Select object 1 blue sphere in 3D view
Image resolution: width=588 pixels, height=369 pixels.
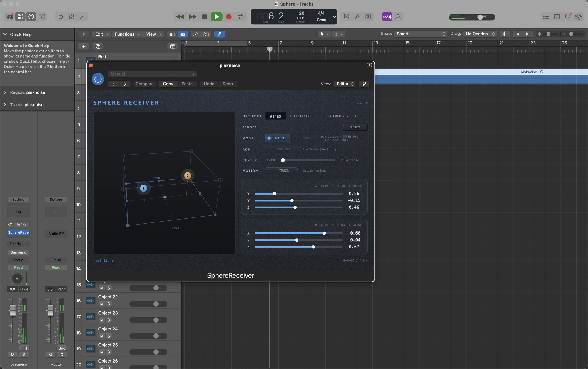[143, 188]
